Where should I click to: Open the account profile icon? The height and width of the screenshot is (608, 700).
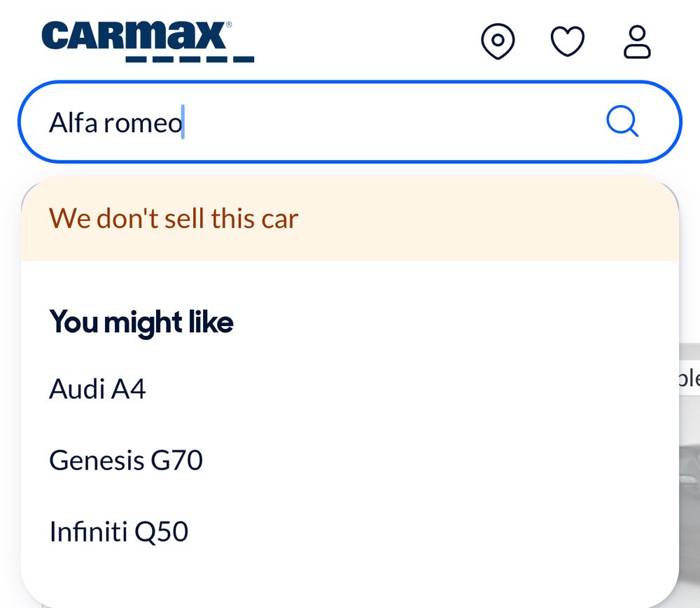point(637,42)
